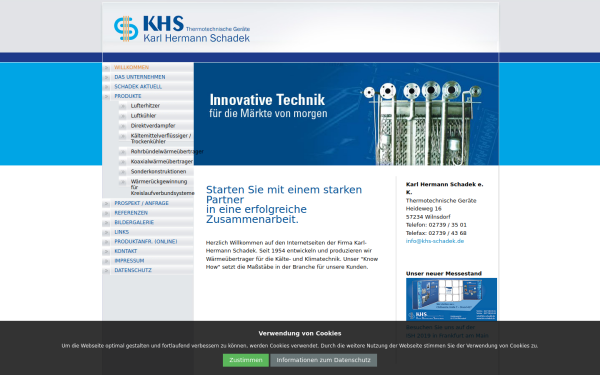Open Produktanfr. (Online) form
Image resolution: width=600 pixels, height=375 pixels.
145,241
